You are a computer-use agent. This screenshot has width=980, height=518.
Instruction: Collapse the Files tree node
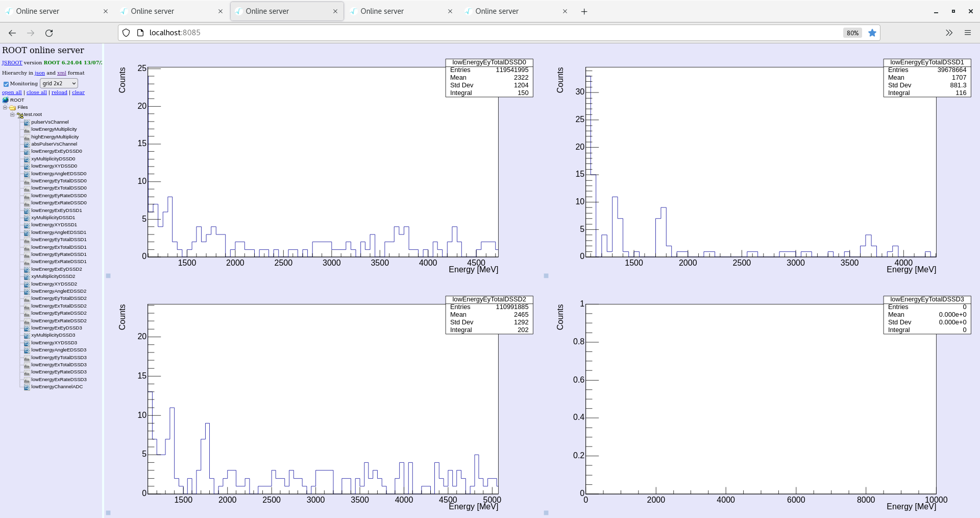5,107
